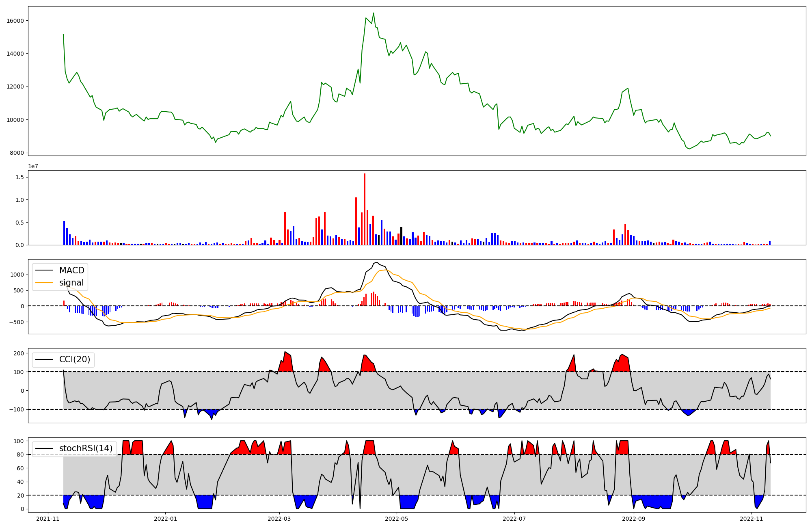
Task: Click the 1000 tick on MACD axis
Action: 17,275
